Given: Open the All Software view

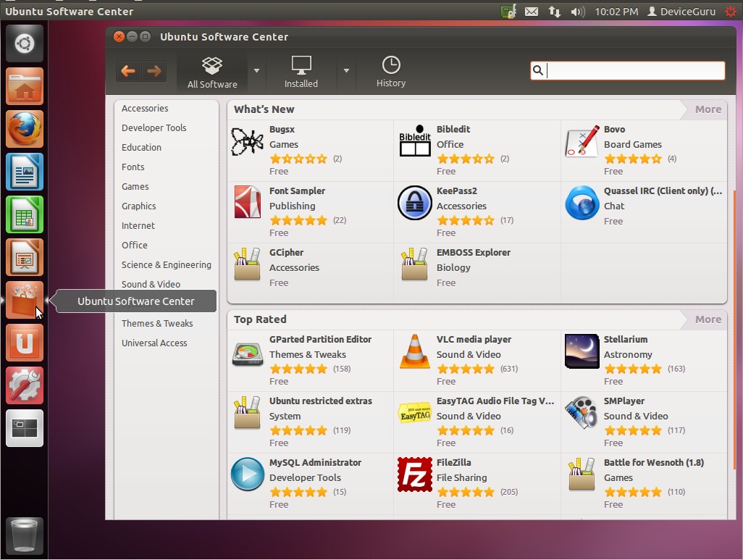Looking at the screenshot, I should pos(211,72).
